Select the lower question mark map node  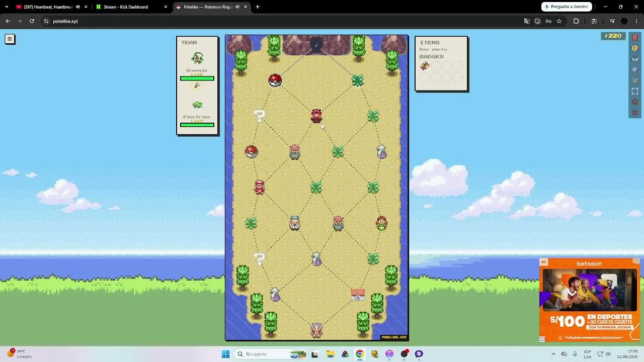[x=259, y=259]
